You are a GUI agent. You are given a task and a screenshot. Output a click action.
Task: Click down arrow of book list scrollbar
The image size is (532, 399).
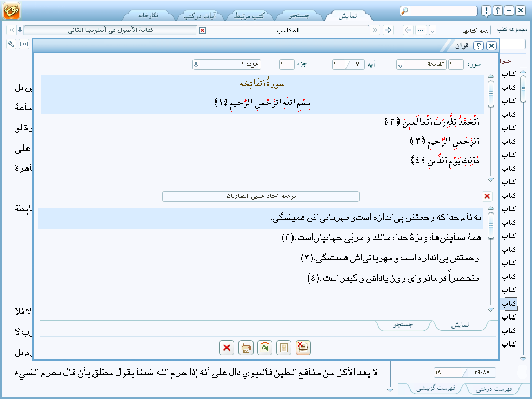(523, 359)
